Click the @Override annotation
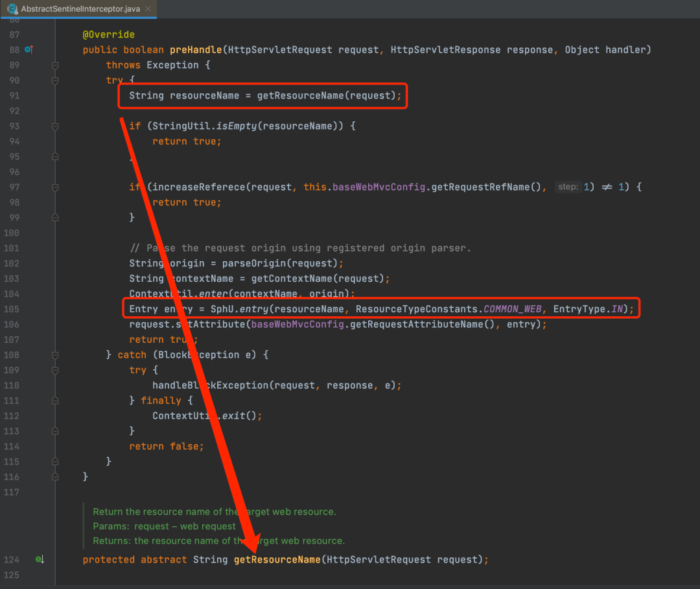Screen dimensions: 700x589 108,34
